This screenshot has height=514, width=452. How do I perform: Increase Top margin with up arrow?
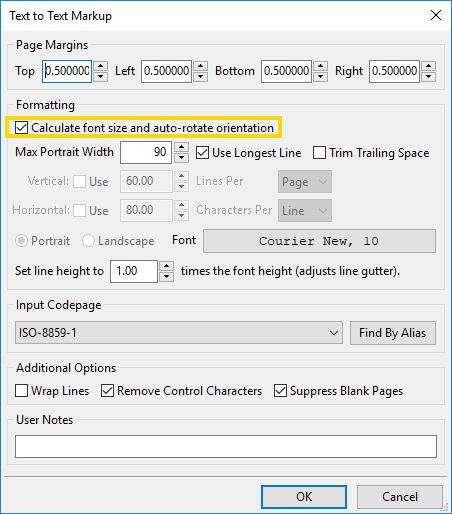100,66
